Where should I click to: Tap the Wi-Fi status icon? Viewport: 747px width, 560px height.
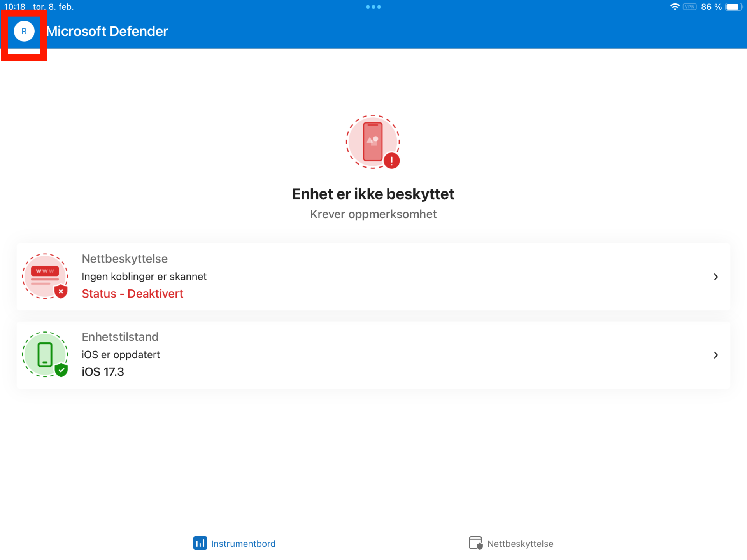pyautogui.click(x=674, y=7)
